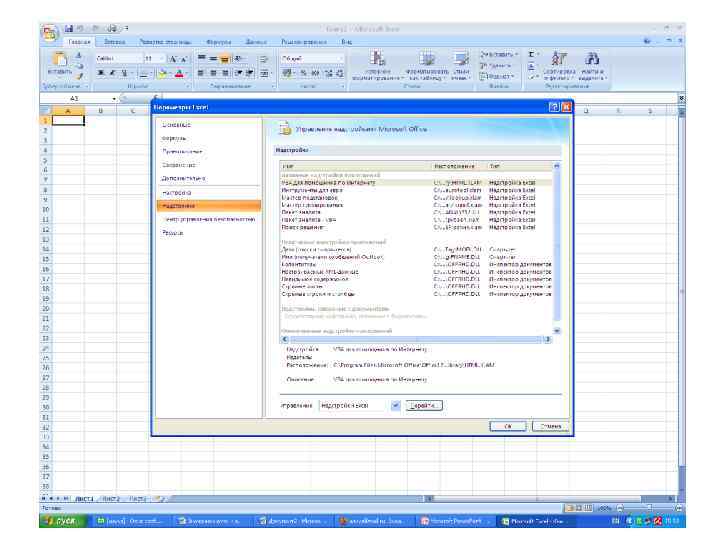Click the dialog Help question-mark icon
This screenshot has width=720, height=540.
pos(554,107)
